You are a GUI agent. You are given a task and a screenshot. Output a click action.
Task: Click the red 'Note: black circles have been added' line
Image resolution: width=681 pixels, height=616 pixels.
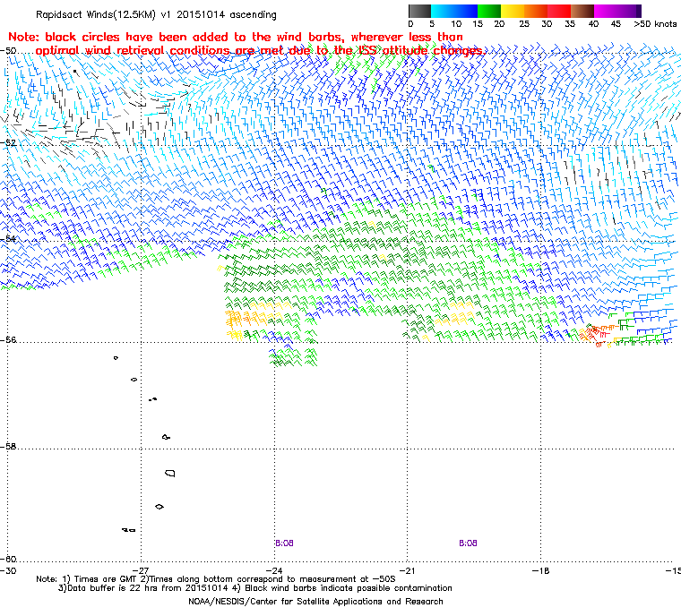click(236, 37)
